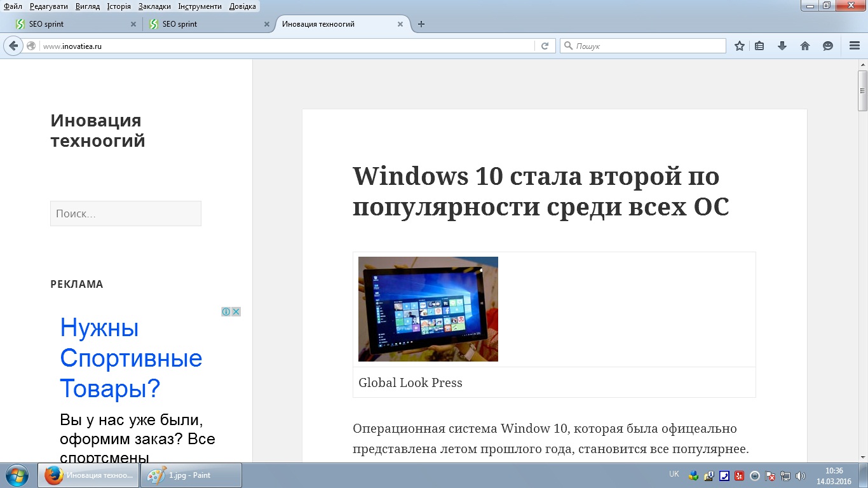Select the Иновация техноогий tab
Screen dimensions: 868x488
[342, 24]
